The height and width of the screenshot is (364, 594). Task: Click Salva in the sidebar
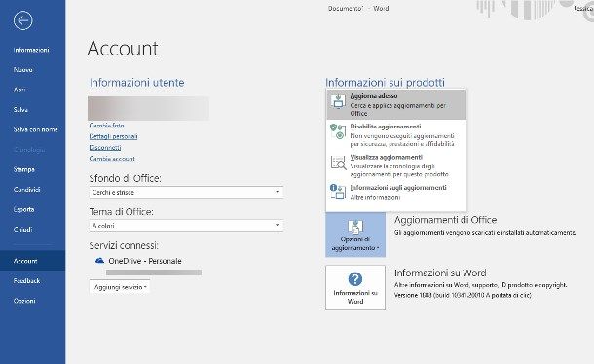point(20,109)
